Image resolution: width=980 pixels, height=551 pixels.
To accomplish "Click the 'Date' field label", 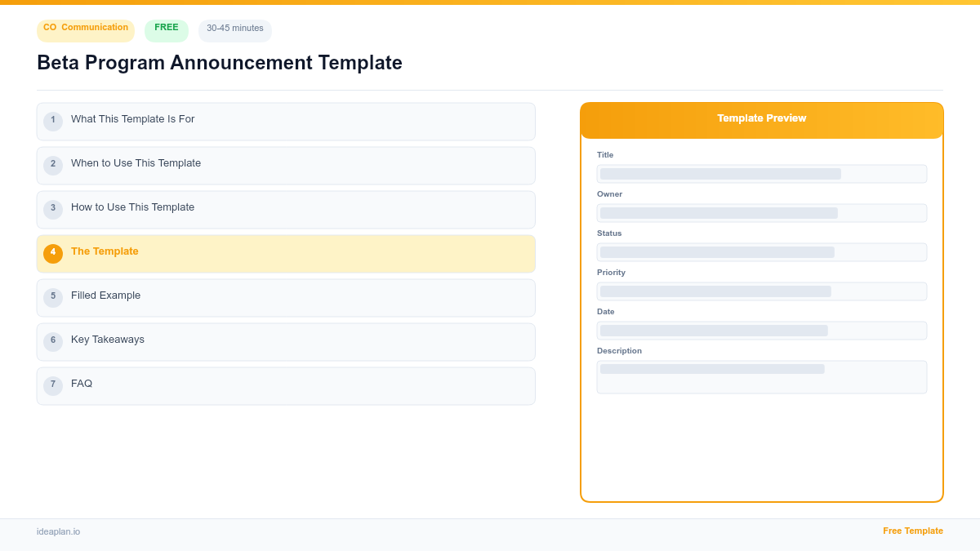I will tap(606, 312).
